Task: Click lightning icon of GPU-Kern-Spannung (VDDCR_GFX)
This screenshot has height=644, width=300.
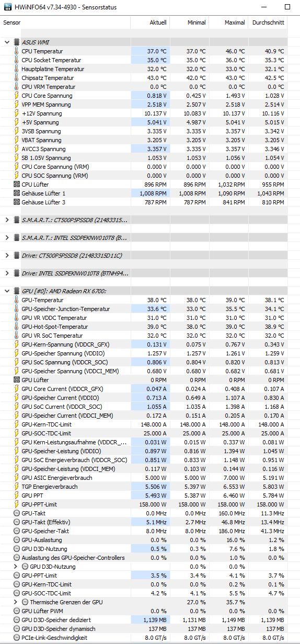Action: [x=16, y=344]
